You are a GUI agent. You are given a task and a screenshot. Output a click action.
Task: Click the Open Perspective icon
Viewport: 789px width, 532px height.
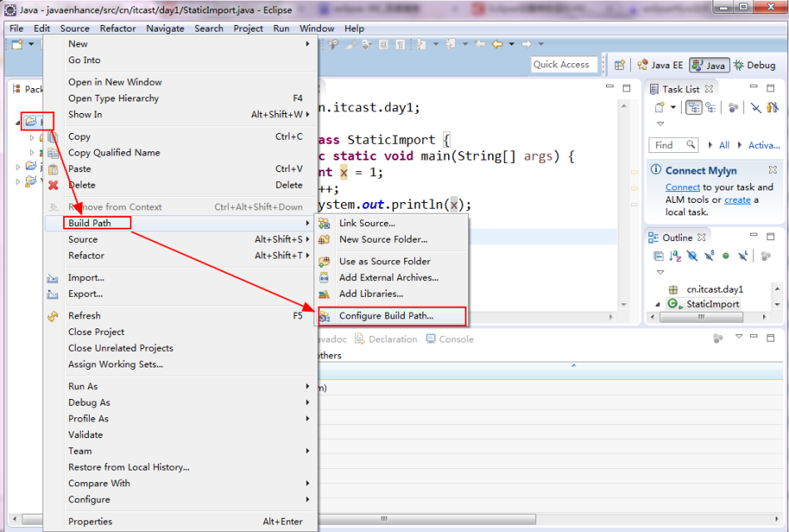click(619, 65)
